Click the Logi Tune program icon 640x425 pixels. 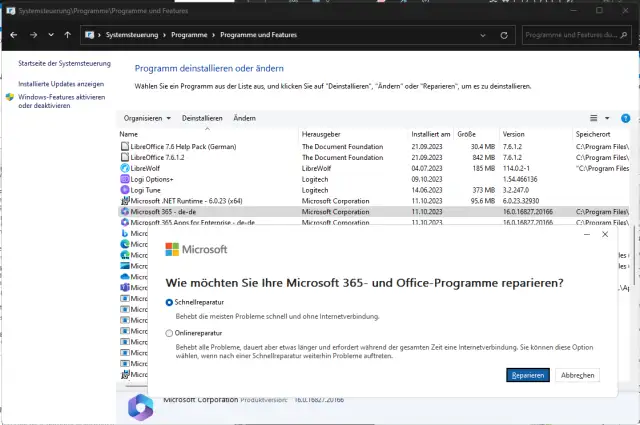point(124,190)
